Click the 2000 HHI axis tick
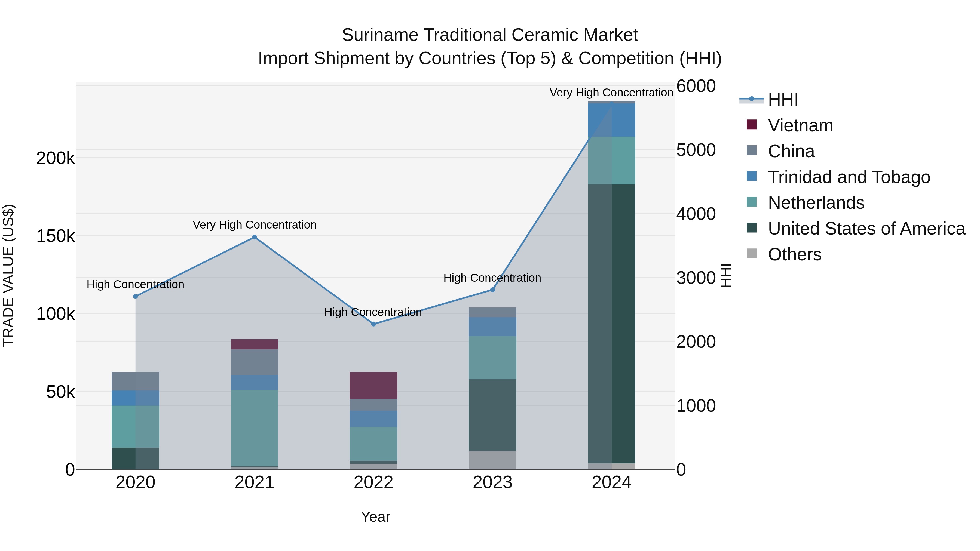980x551 pixels. tap(696, 341)
